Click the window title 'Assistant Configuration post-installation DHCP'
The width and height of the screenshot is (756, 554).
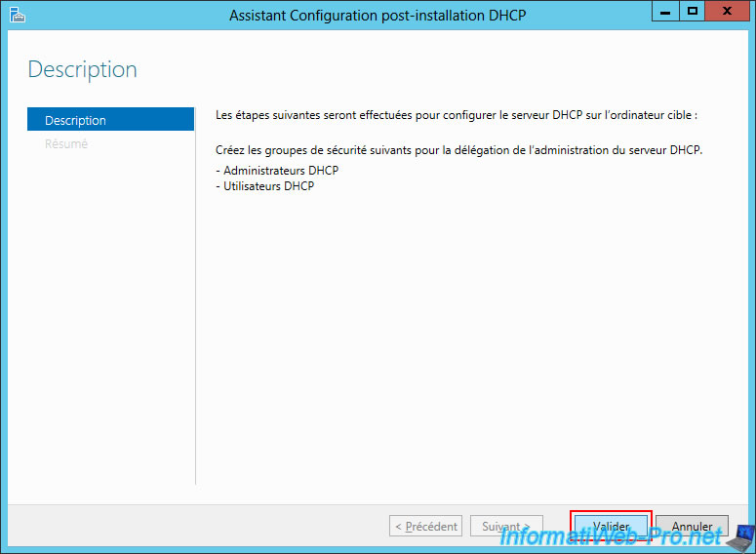378,15
